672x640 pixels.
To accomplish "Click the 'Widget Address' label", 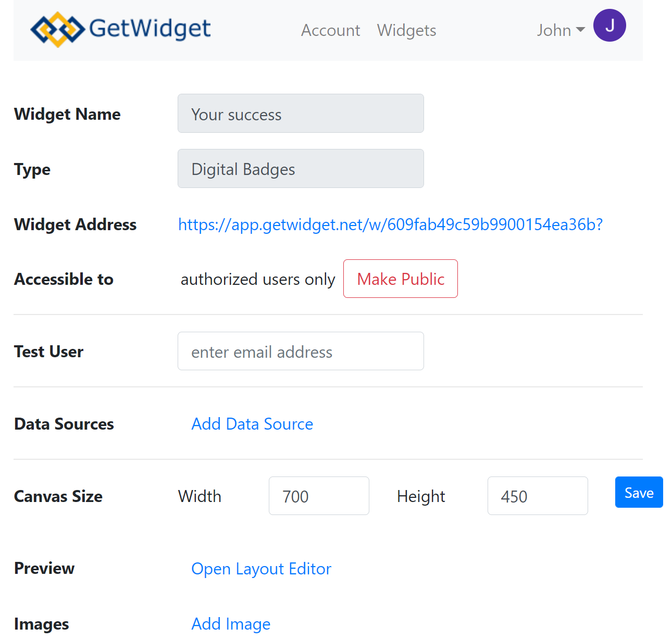I will click(76, 224).
